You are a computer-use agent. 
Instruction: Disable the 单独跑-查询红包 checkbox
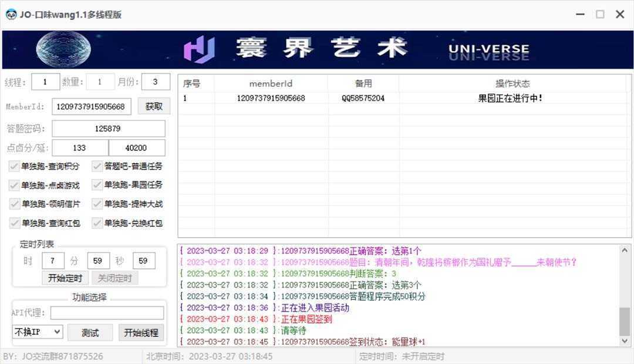point(14,223)
